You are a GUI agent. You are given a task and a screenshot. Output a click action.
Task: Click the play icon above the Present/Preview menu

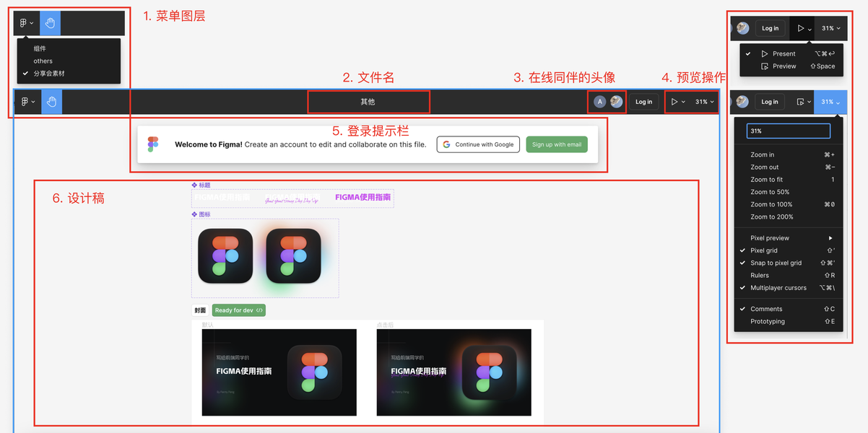[801, 28]
